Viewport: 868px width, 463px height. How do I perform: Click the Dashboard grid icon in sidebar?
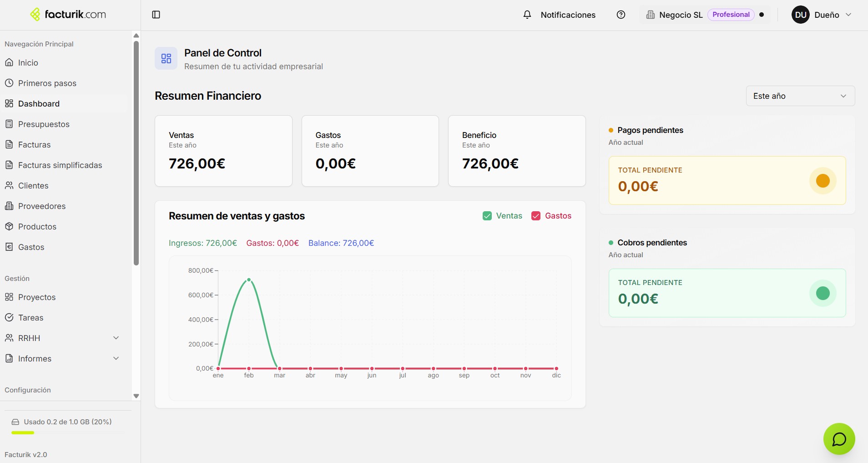(9, 103)
